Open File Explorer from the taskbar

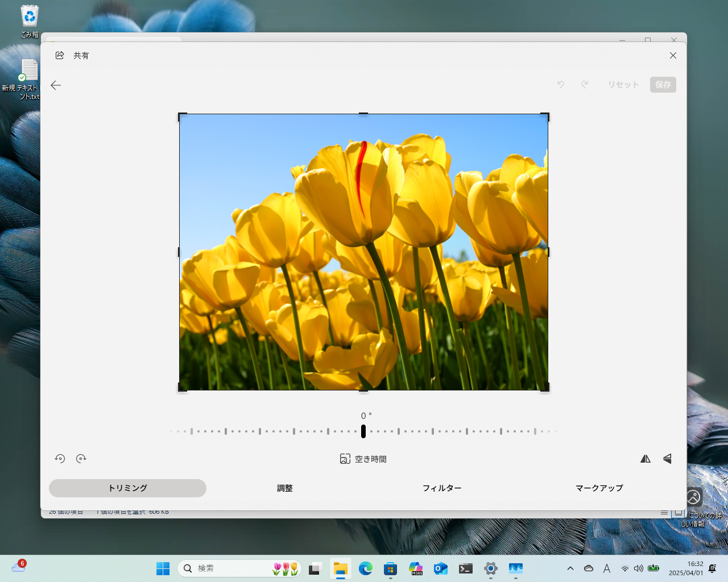coord(340,568)
